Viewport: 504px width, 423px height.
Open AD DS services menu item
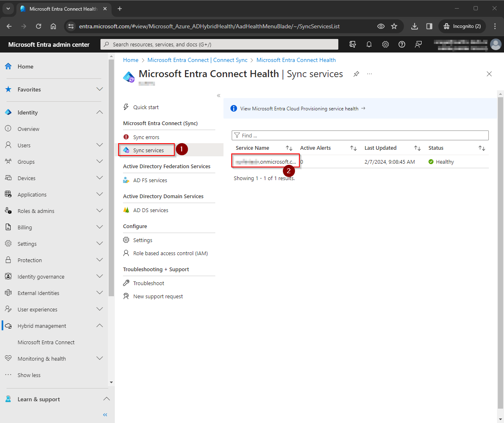point(151,210)
